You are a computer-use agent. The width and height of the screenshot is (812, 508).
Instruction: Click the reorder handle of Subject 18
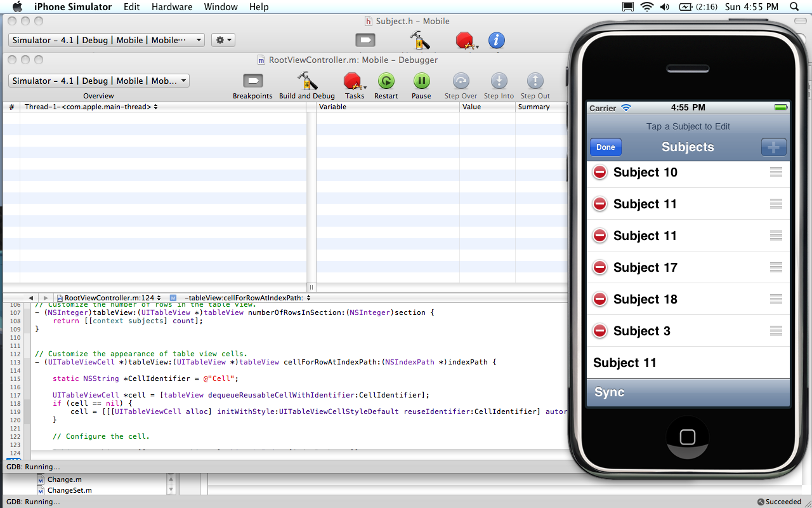[x=776, y=299]
